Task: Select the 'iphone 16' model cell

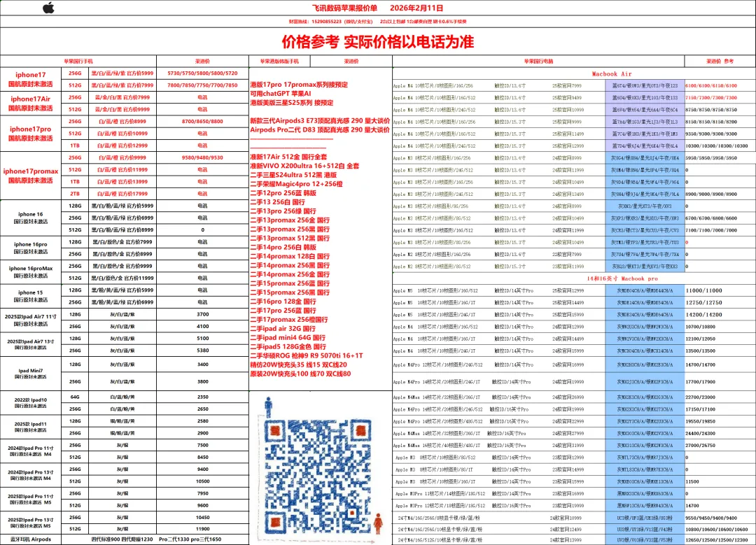Action: 30,218
